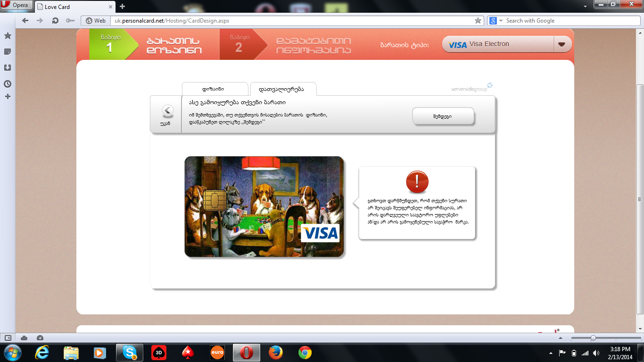Image resolution: width=644 pixels, height=362 pixels.
Task: Open the clock showing 3:18 PM
Action: click(x=620, y=353)
